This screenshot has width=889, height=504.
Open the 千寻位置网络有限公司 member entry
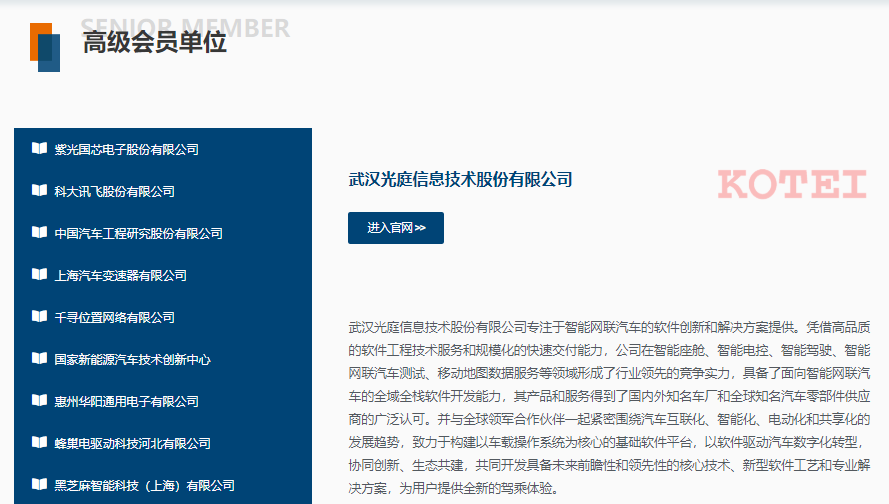click(114, 318)
